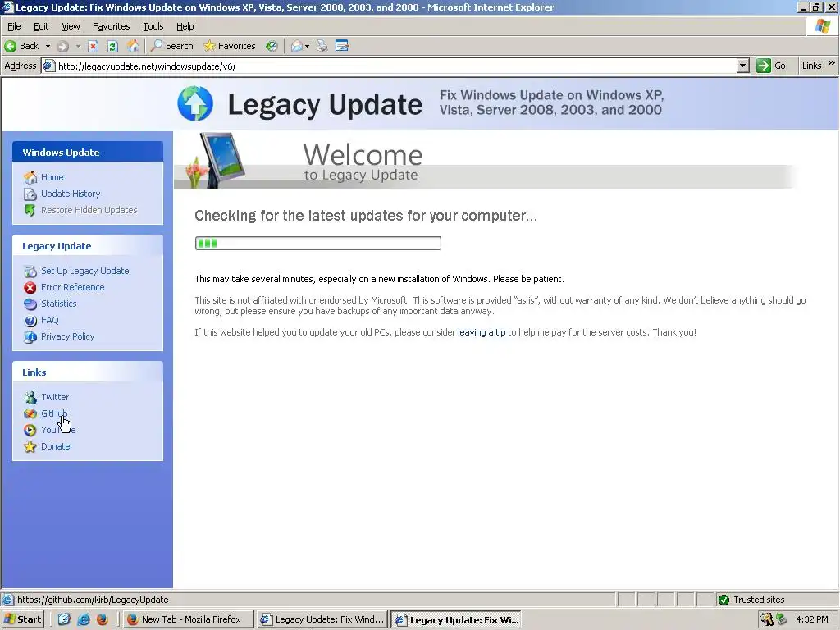Click the Back arrow icon in toolbar
The height and width of the screenshot is (630, 840).
(x=10, y=46)
